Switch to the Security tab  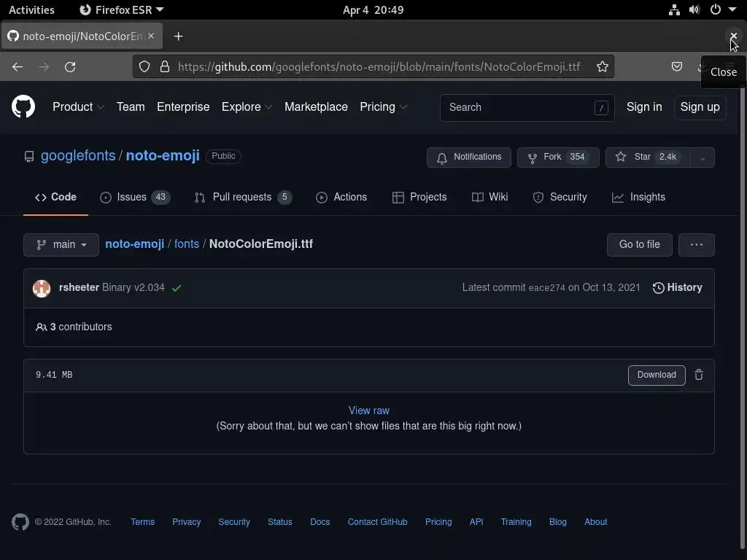pyautogui.click(x=560, y=197)
